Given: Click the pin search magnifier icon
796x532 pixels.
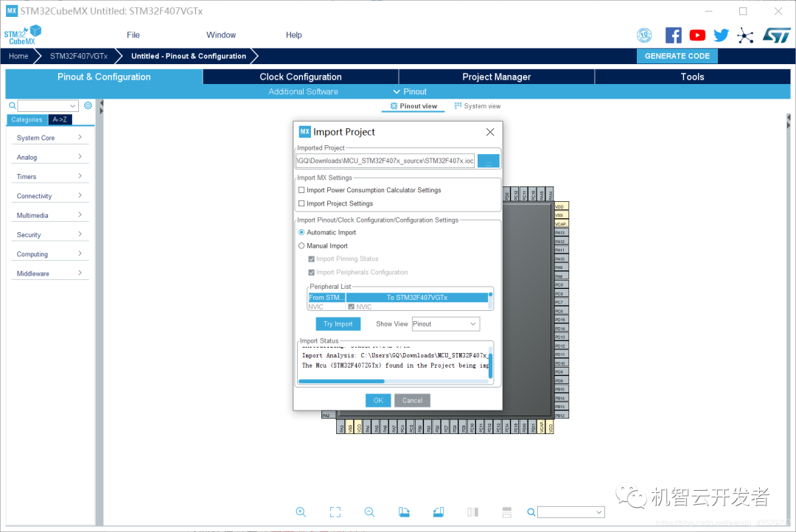Looking at the screenshot, I should [531, 512].
